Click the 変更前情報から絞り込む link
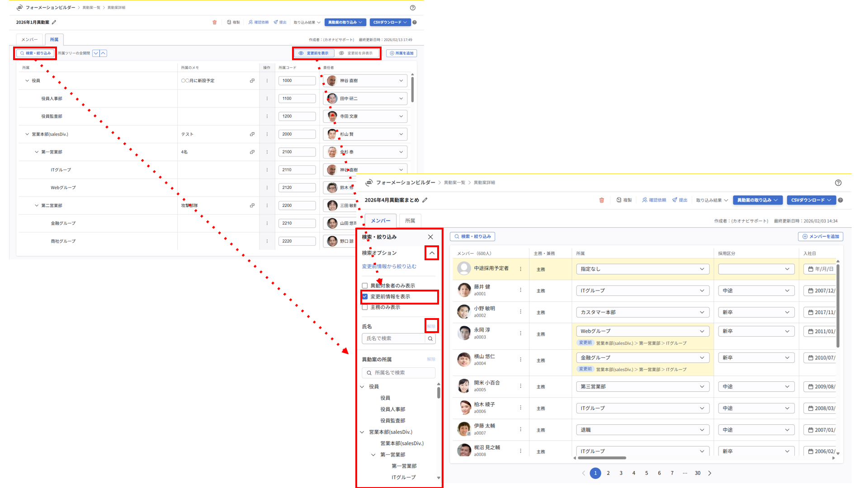Viewport: 868px width, 488px height. pos(389,267)
